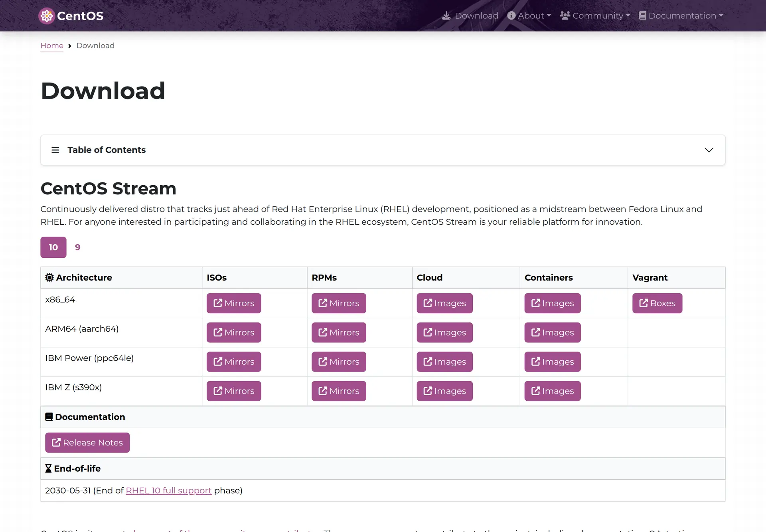Click the 'Download' page title heading

point(103,91)
